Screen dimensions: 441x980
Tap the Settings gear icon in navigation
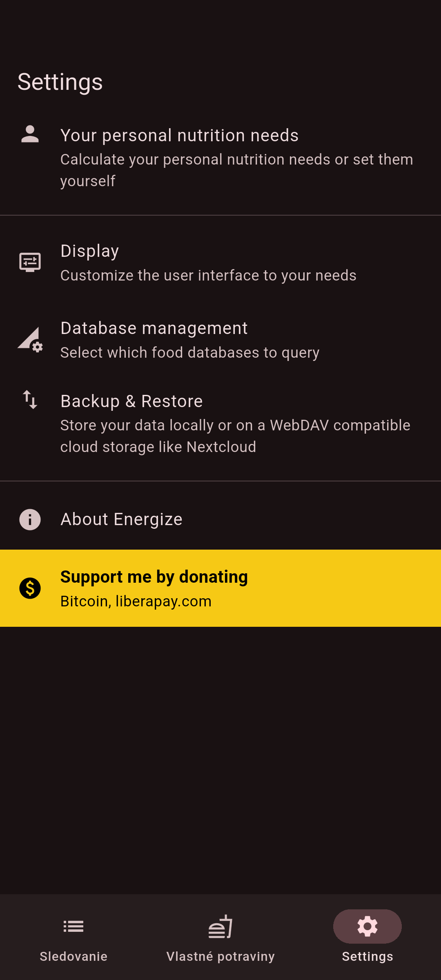tap(367, 927)
